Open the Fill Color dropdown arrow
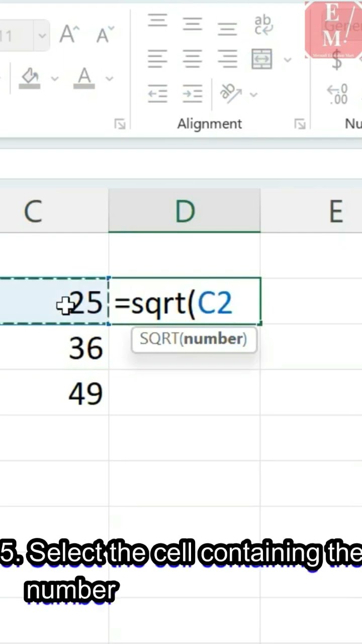 pyautogui.click(x=54, y=79)
